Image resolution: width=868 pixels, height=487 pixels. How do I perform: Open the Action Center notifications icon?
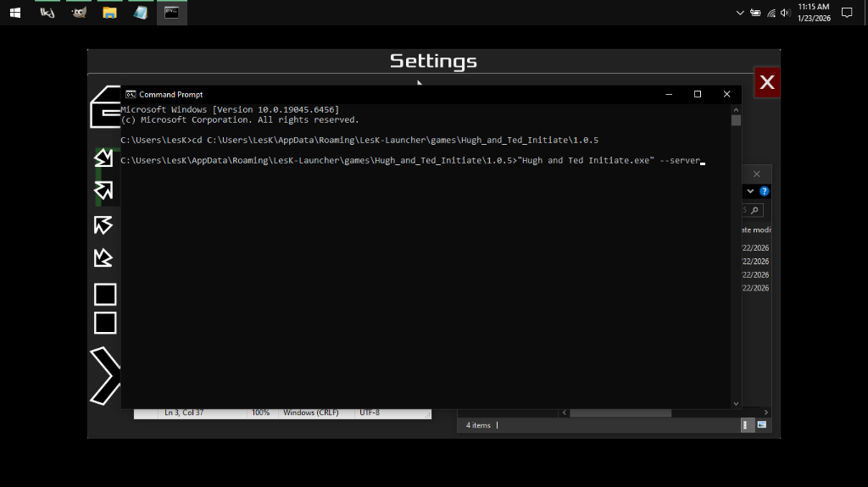[846, 13]
